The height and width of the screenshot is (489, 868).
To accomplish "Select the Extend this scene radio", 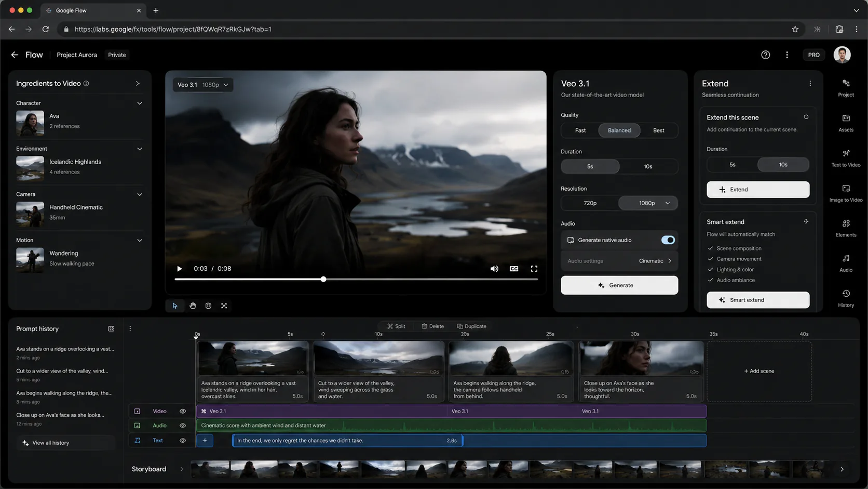I will (x=806, y=117).
